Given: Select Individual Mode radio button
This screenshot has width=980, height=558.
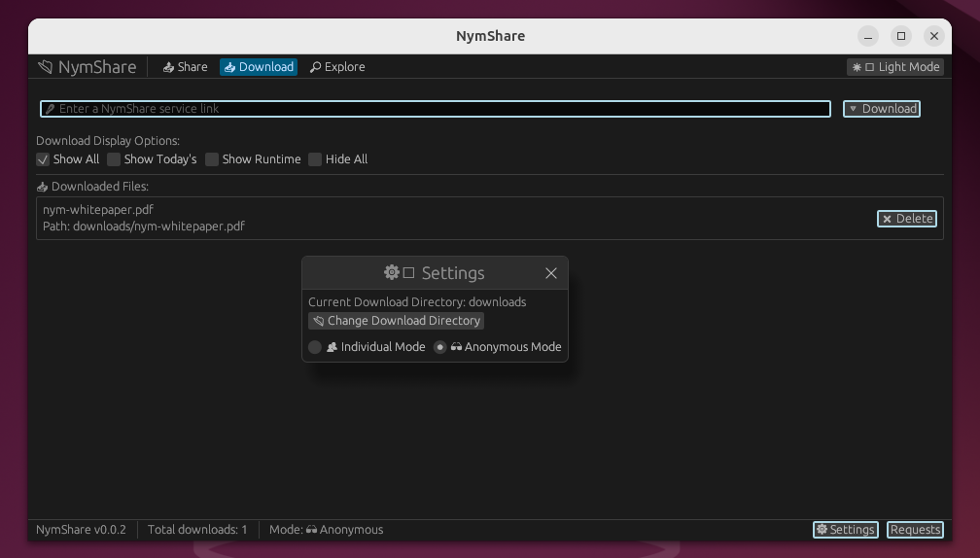Looking at the screenshot, I should coord(315,347).
